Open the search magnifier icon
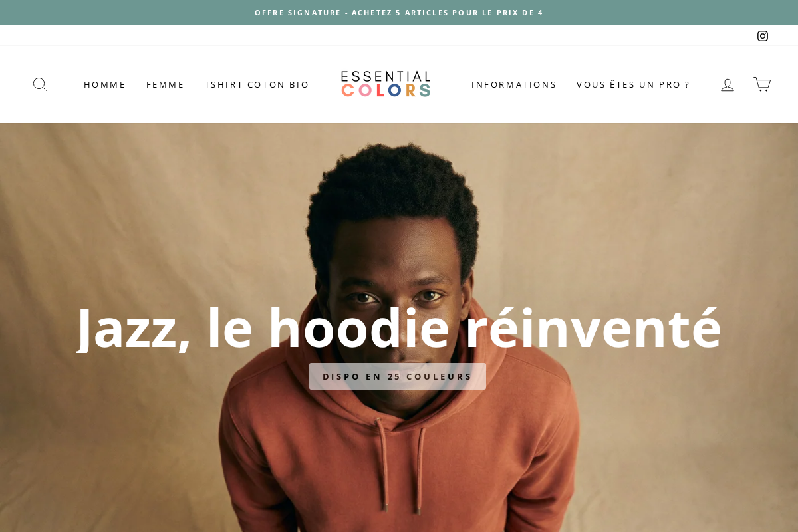The height and width of the screenshot is (532, 798). tap(40, 84)
